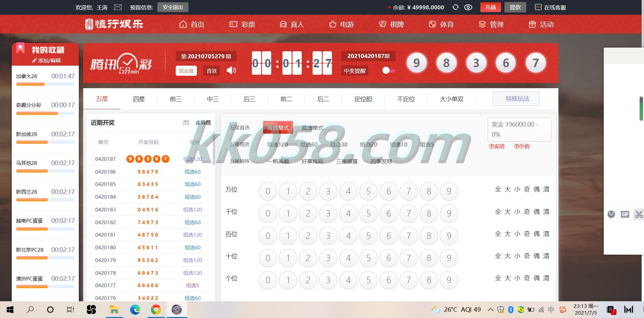This screenshot has width=644, height=318.
Task: Open Microsoft Edge on taskbar
Action: pyautogui.click(x=135, y=310)
